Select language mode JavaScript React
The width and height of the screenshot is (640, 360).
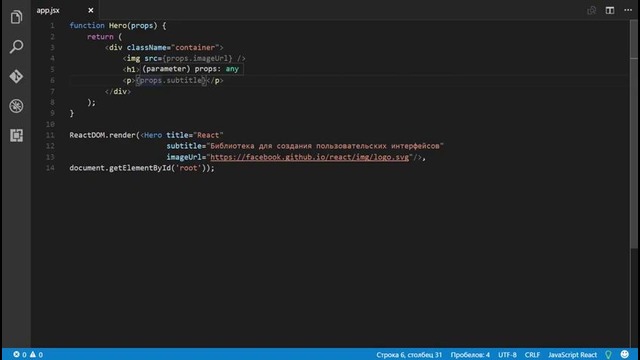pyautogui.click(x=572, y=355)
